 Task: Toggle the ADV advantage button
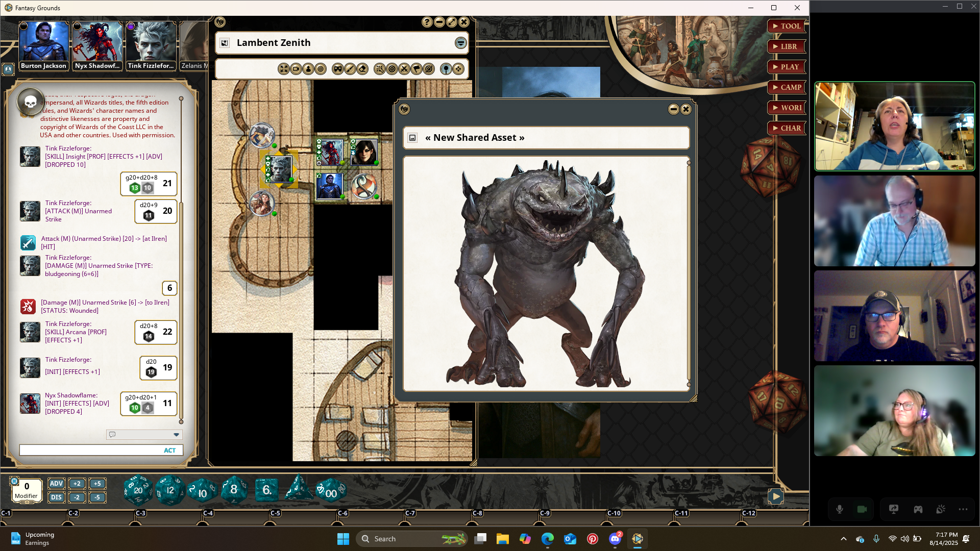56,484
